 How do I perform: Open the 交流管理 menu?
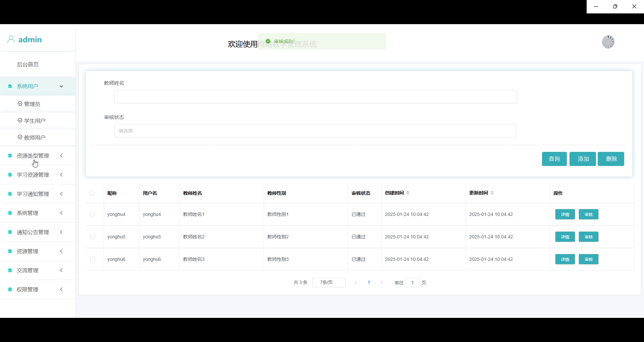[38, 270]
